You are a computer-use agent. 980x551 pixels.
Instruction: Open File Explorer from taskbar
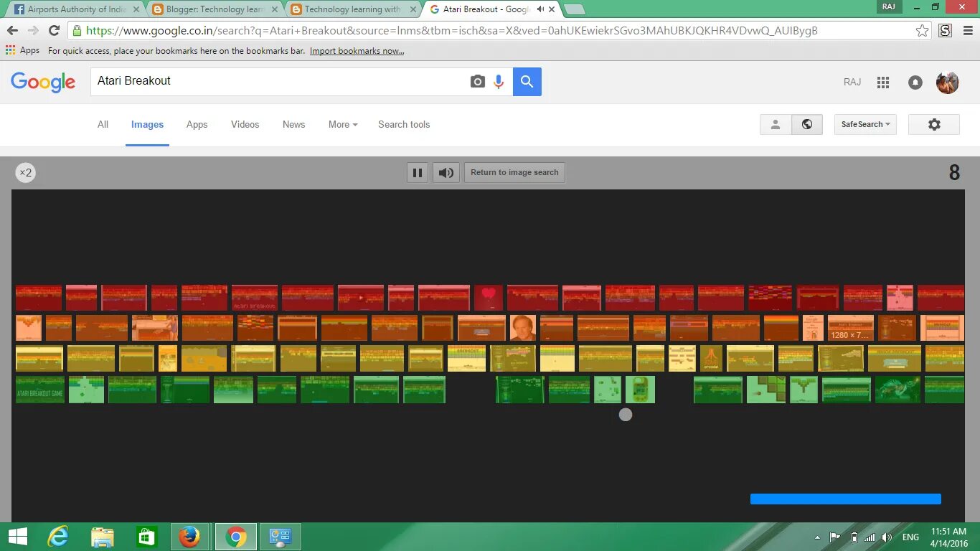coord(102,537)
